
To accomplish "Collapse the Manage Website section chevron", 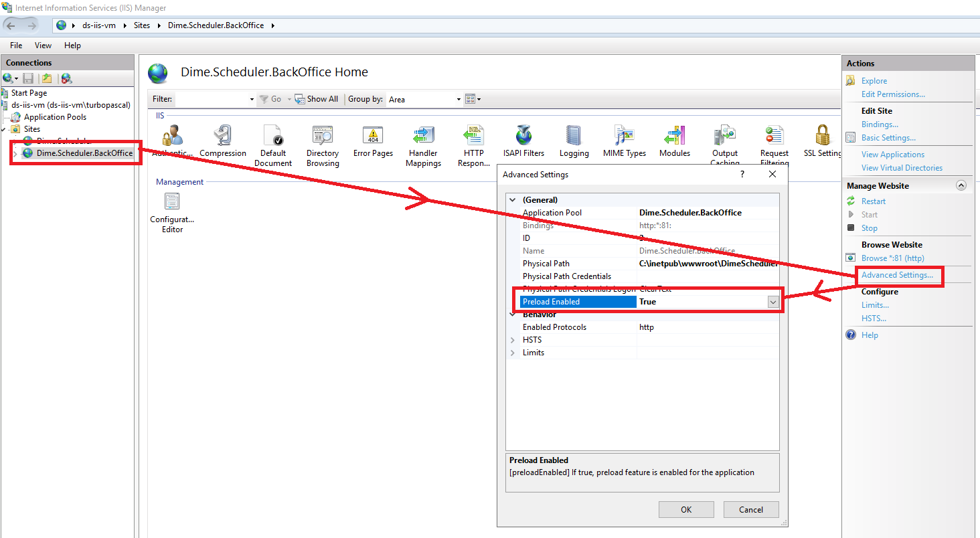I will (961, 185).
